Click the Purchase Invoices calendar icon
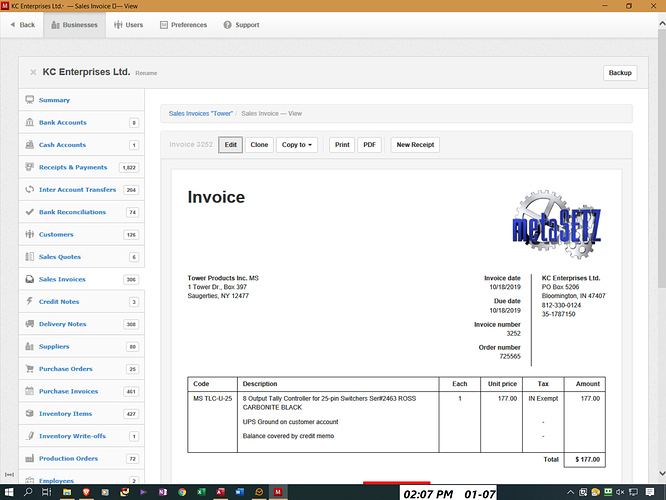Viewport: 666px width, 500px height. pos(29,391)
